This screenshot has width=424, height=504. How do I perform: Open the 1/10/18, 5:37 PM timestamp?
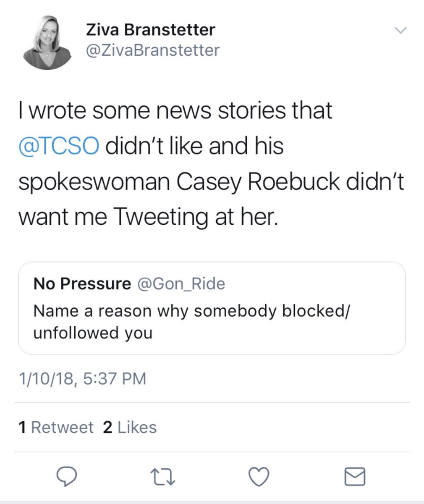tap(82, 378)
